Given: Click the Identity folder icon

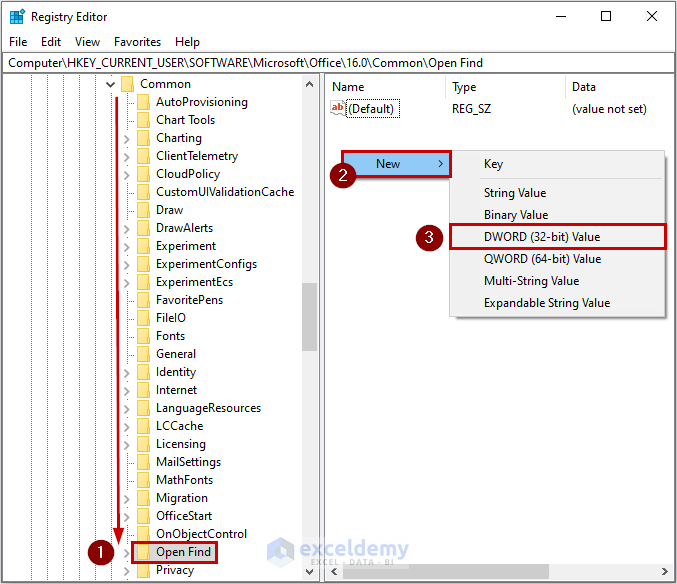Looking at the screenshot, I should pyautogui.click(x=143, y=372).
